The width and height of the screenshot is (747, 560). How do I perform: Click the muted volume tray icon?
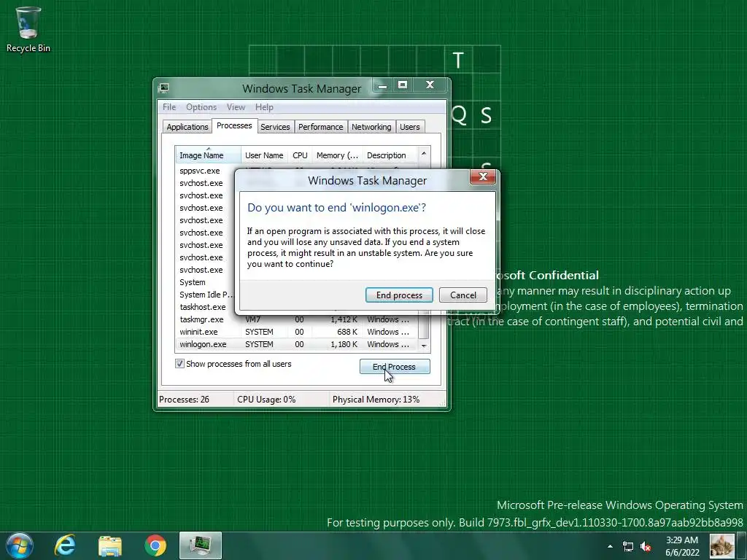(x=646, y=546)
